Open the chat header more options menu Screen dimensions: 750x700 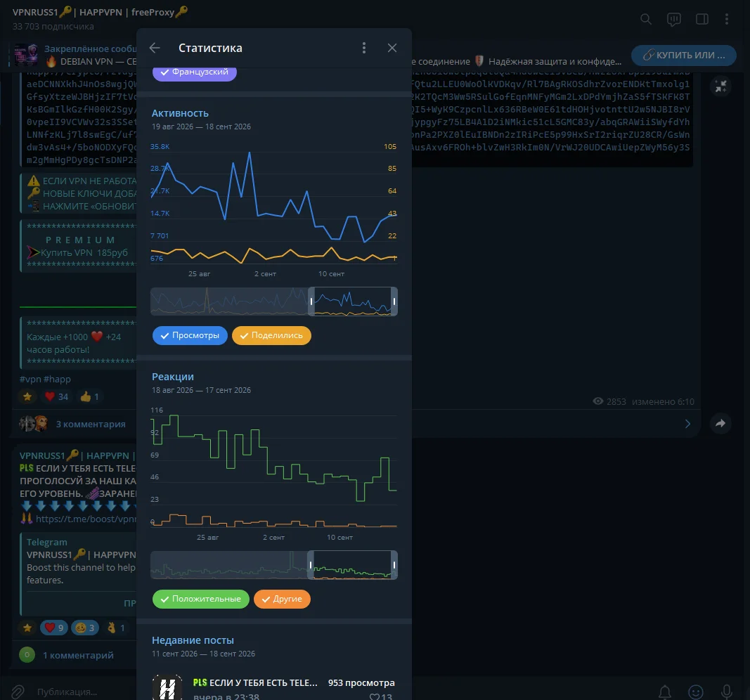click(x=727, y=19)
